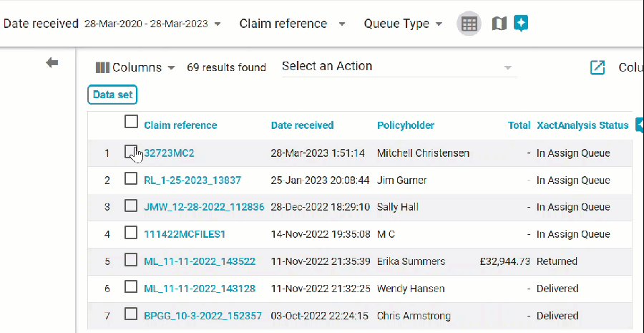This screenshot has width=644, height=333.
Task: Open results in a new window
Action: (x=597, y=67)
